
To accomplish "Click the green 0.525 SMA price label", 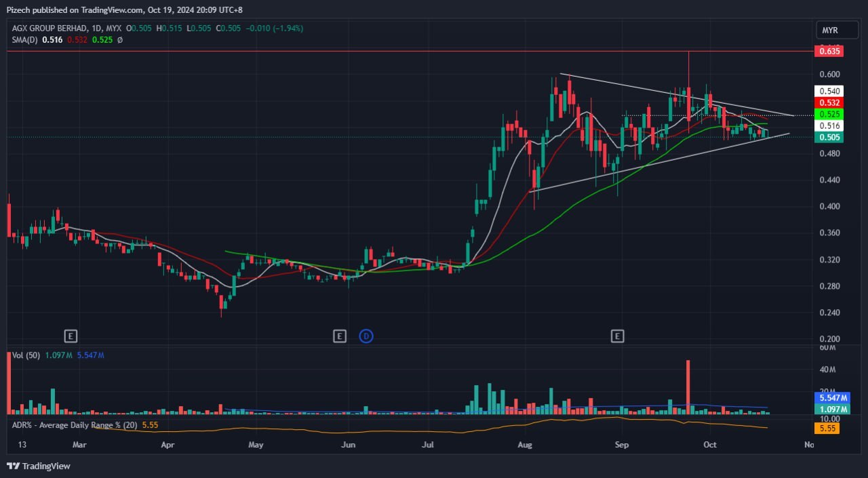I will pyautogui.click(x=829, y=114).
